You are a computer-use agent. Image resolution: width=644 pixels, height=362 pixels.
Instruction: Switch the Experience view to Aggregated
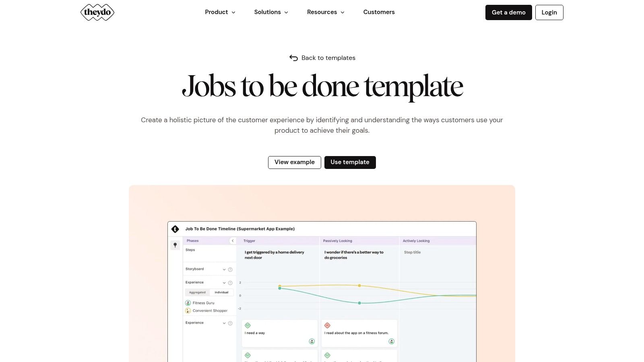[x=197, y=292]
